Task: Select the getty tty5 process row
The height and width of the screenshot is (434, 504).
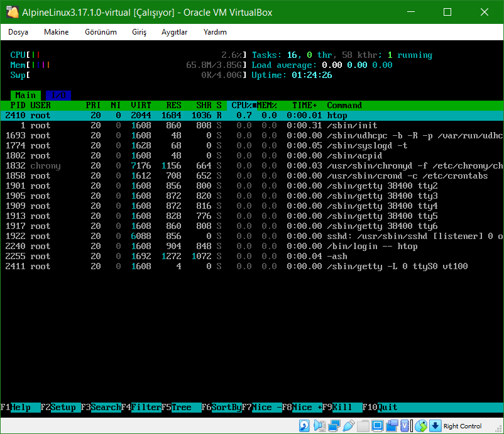Action: [252, 216]
